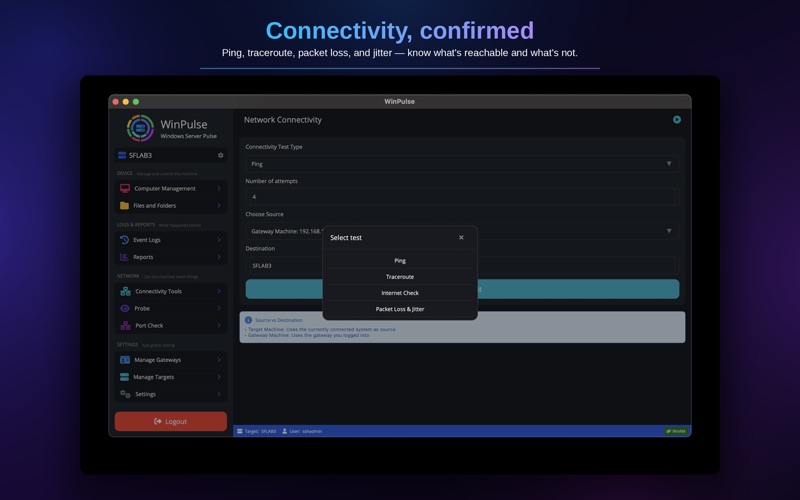Expand Manage Targets chevron
The image size is (800, 500).
219,377
